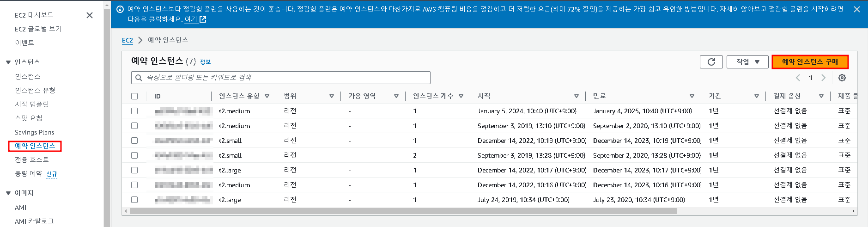Open AMI in sidebar

(x=20, y=208)
